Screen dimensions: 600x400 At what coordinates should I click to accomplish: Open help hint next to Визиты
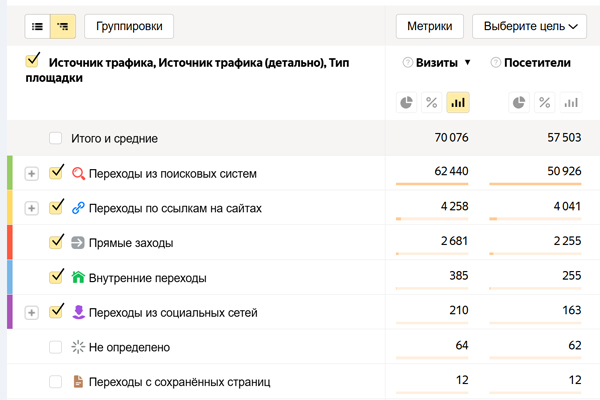(x=408, y=63)
